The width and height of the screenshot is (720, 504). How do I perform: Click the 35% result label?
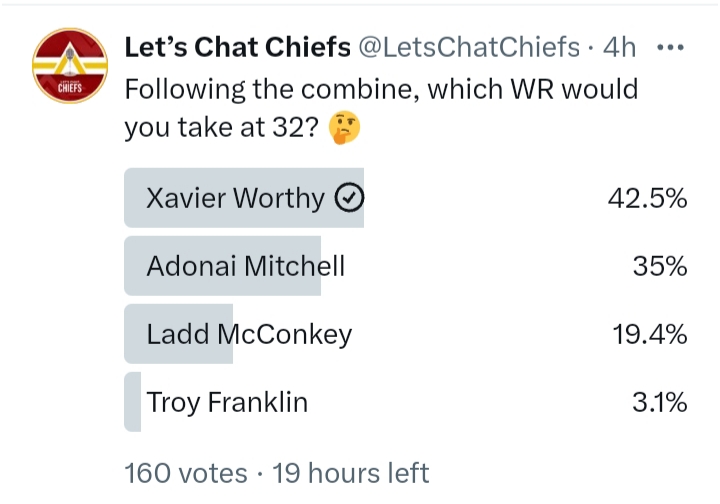click(660, 266)
